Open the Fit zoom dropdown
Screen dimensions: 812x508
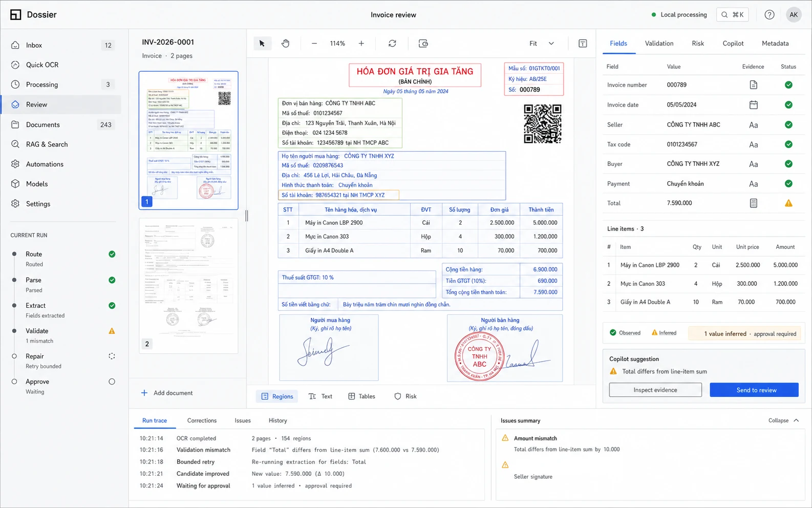pyautogui.click(x=542, y=44)
